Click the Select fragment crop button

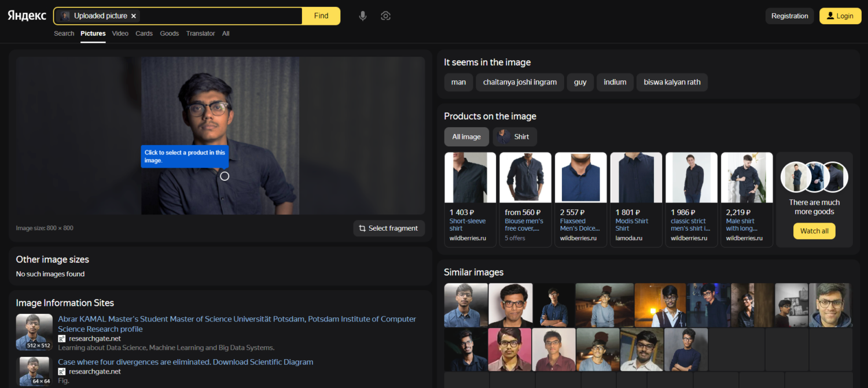click(x=388, y=228)
